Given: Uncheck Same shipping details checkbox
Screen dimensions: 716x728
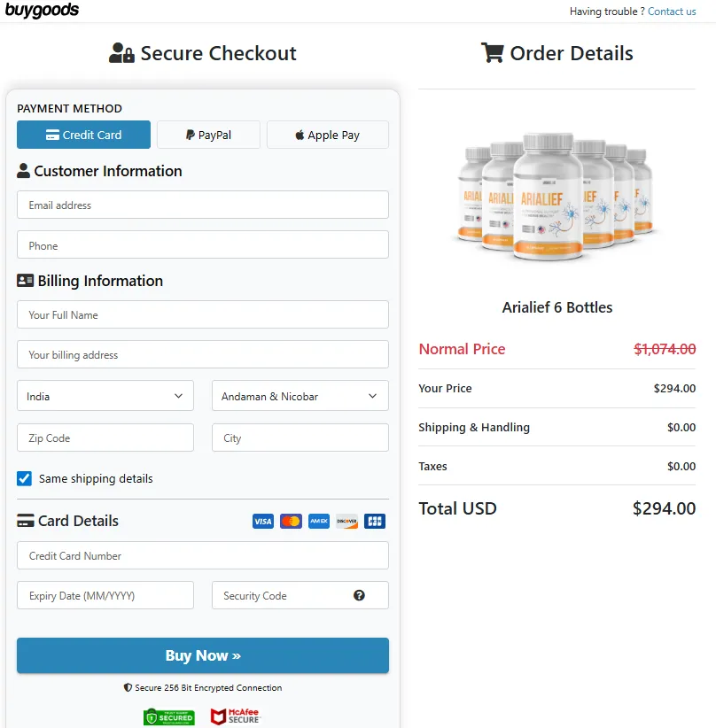Looking at the screenshot, I should pyautogui.click(x=25, y=479).
